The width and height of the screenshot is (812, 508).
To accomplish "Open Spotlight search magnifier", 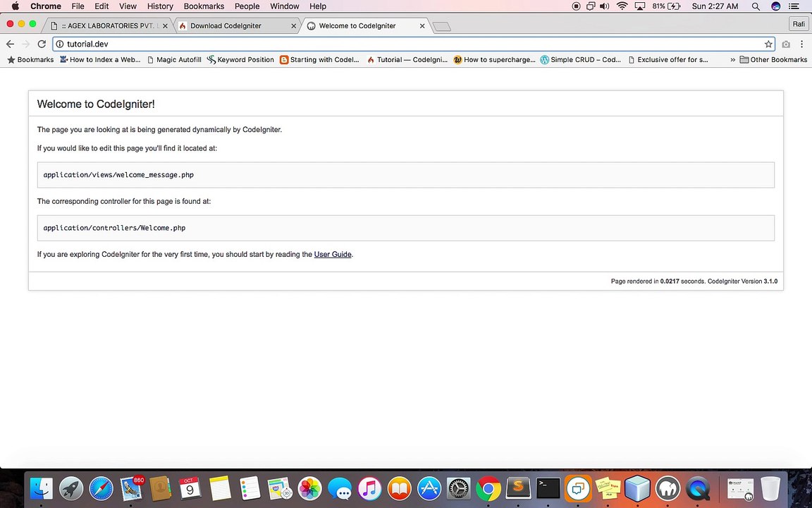I will click(x=756, y=6).
